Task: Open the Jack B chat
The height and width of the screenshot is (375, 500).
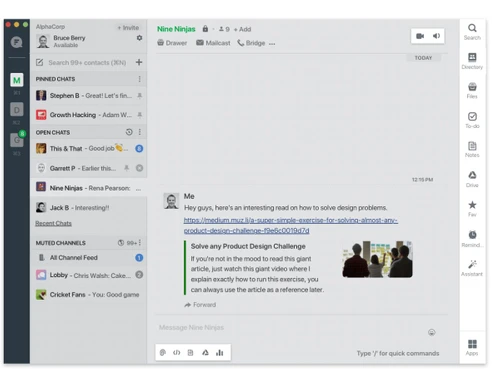Action: 89,208
